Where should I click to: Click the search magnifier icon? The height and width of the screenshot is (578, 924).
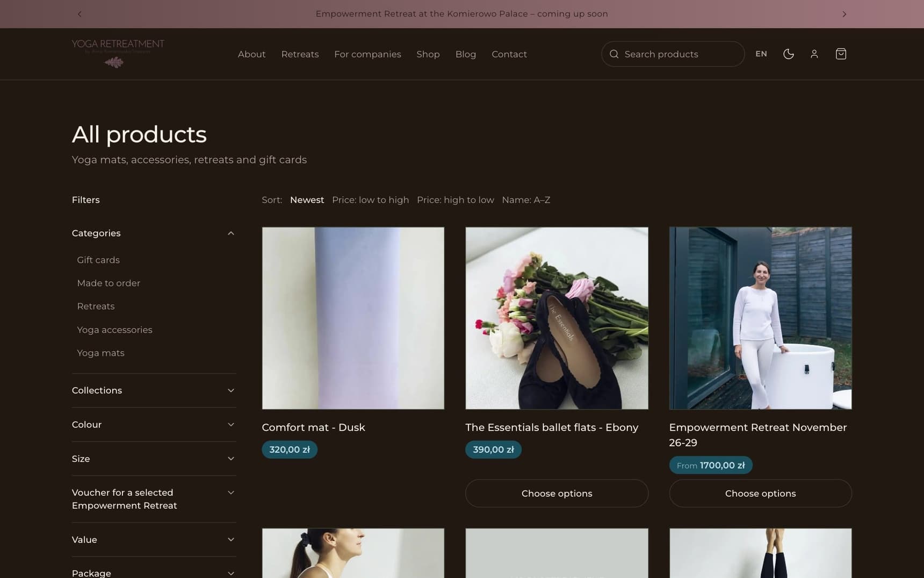[x=614, y=54]
